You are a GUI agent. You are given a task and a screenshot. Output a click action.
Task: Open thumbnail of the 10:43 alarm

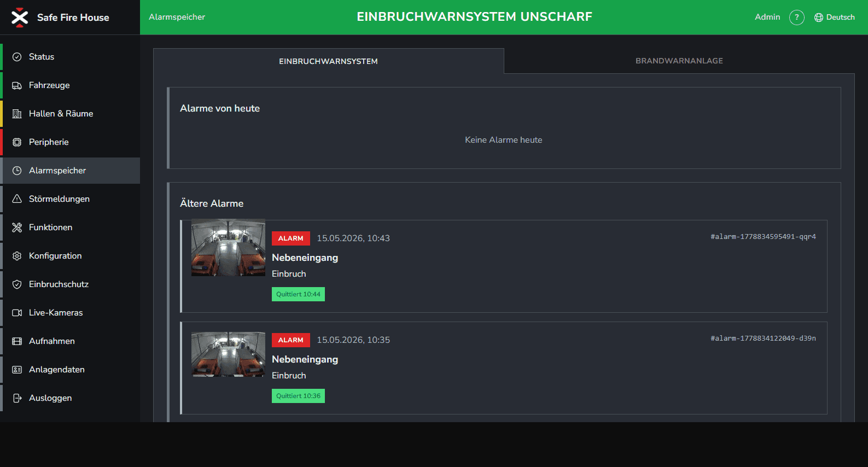228,248
